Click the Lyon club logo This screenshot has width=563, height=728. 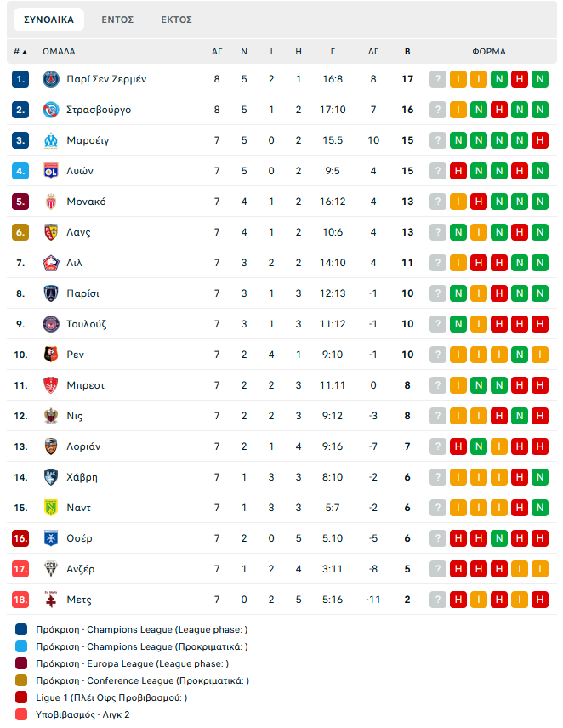50,171
